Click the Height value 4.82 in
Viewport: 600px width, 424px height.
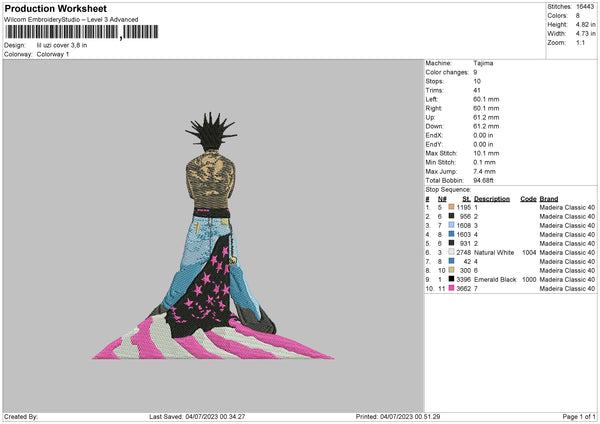(x=585, y=24)
